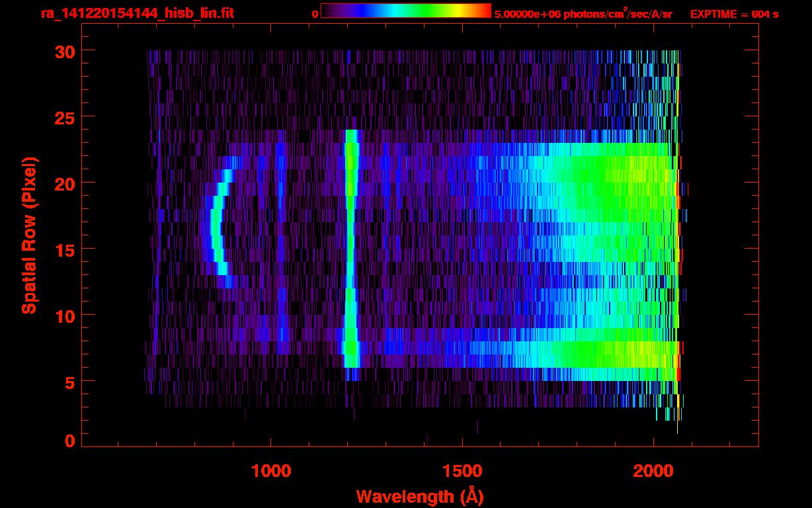Click the x-axis tick label 2000
The image size is (812, 508).
click(653, 472)
